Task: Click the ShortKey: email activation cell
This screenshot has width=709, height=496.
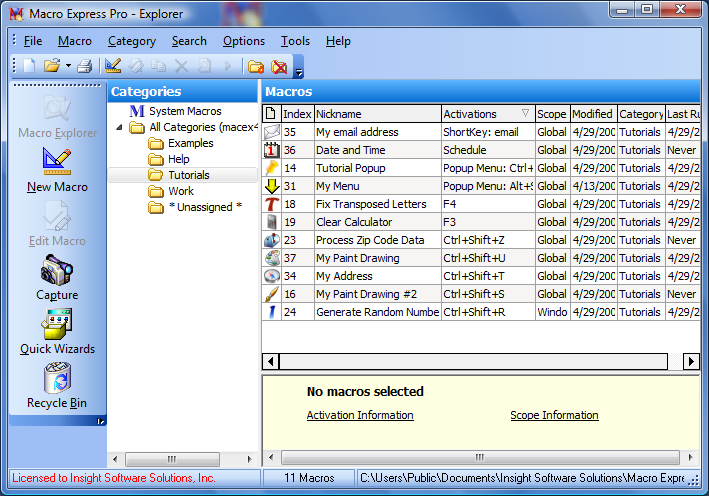Action: 488,132
